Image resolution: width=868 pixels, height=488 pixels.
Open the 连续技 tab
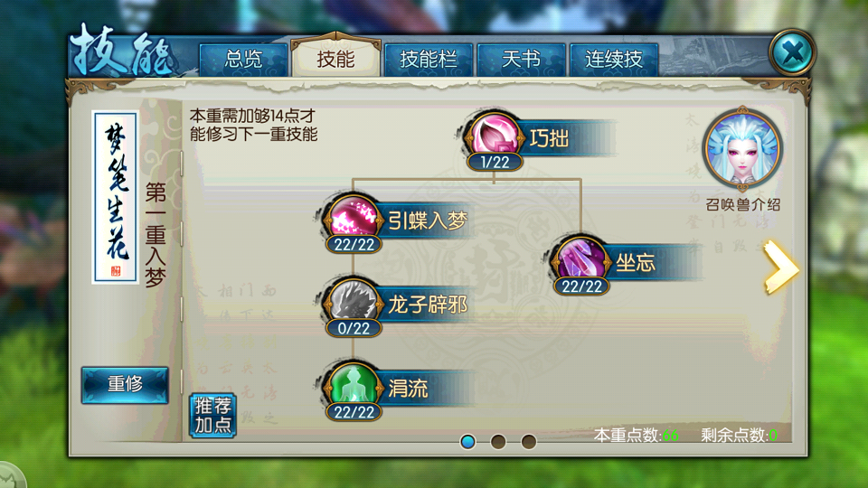[x=614, y=60]
